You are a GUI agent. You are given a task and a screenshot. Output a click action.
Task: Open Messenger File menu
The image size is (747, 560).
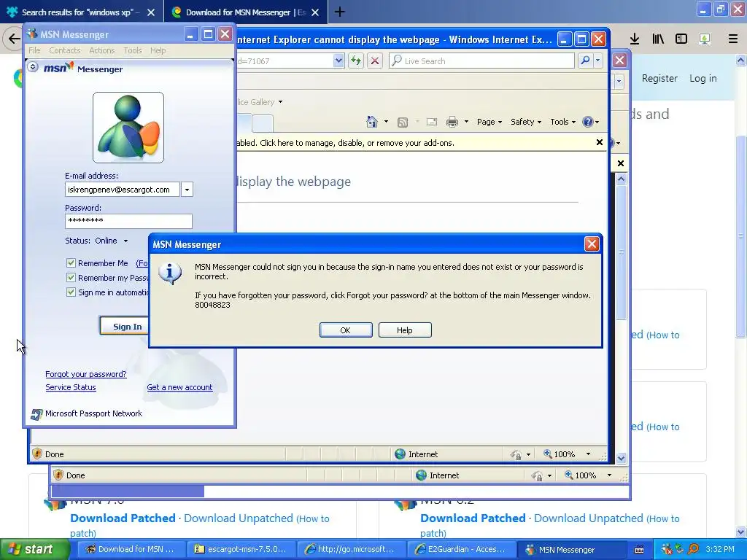click(x=34, y=50)
